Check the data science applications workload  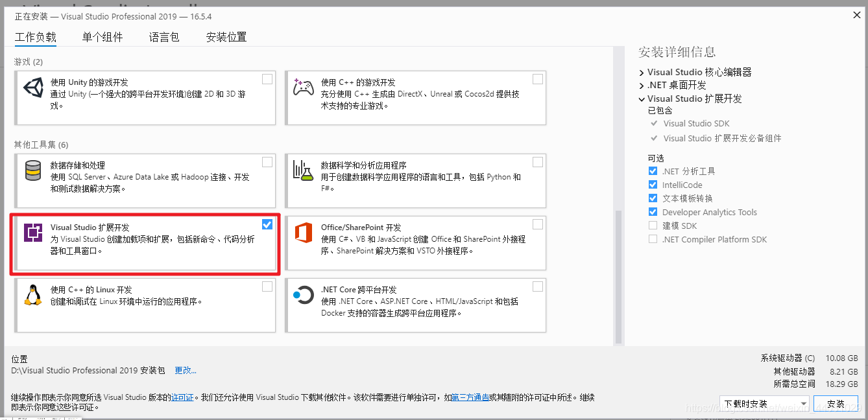[x=538, y=162]
